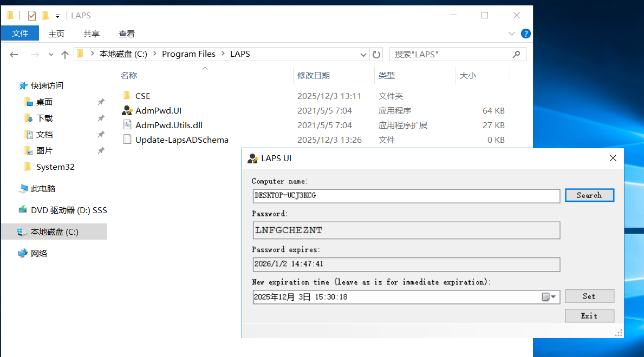Open the calendar dropdown for new expiration time
Screen dimensions: 644x357
point(549,296)
